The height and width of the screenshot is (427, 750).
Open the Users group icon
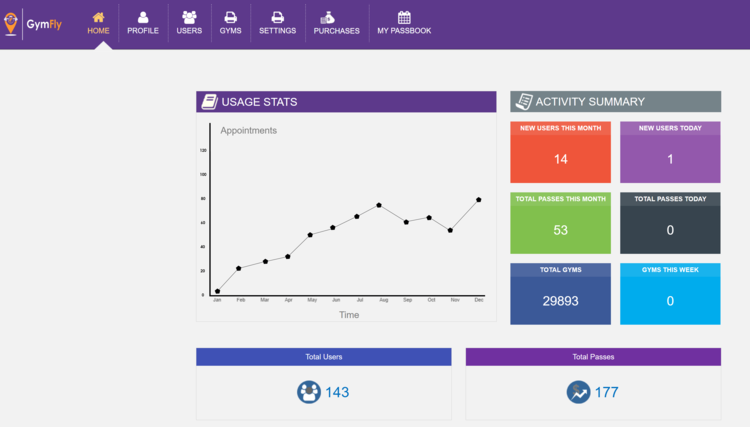(x=189, y=18)
